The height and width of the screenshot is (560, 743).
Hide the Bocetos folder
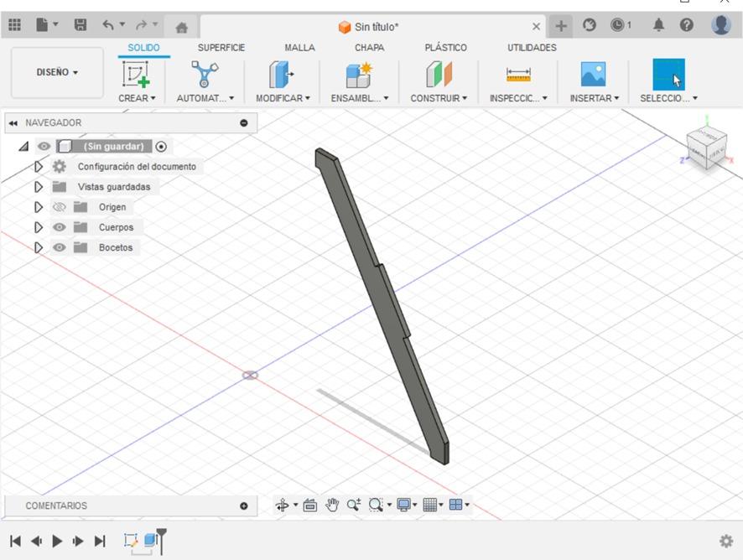(x=60, y=248)
